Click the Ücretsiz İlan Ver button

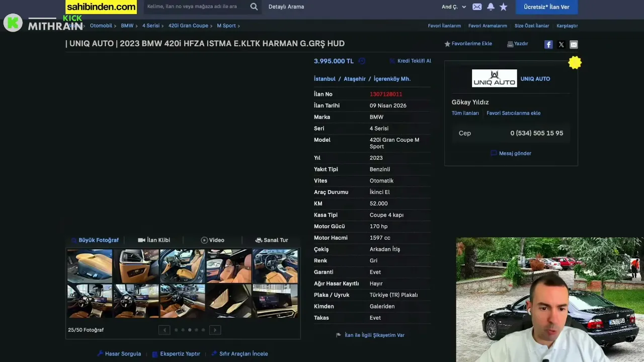[x=546, y=7]
